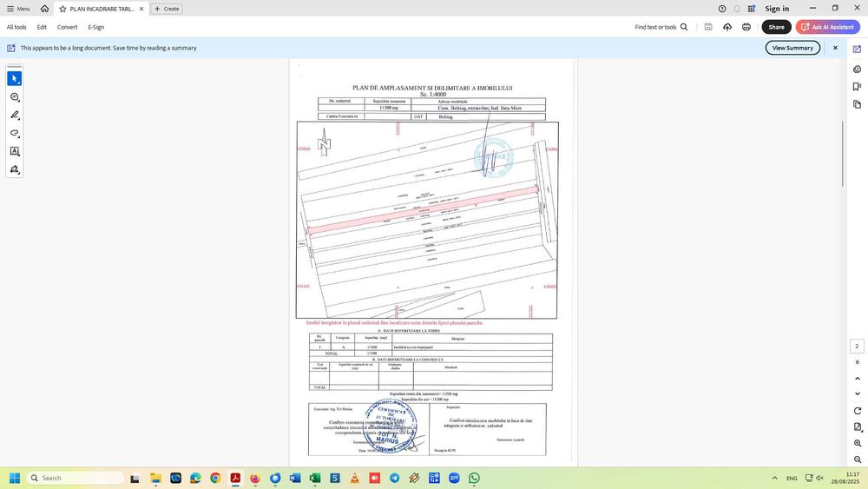Go to the Home icon
Screen dimensions: 868x489
pos(45,9)
